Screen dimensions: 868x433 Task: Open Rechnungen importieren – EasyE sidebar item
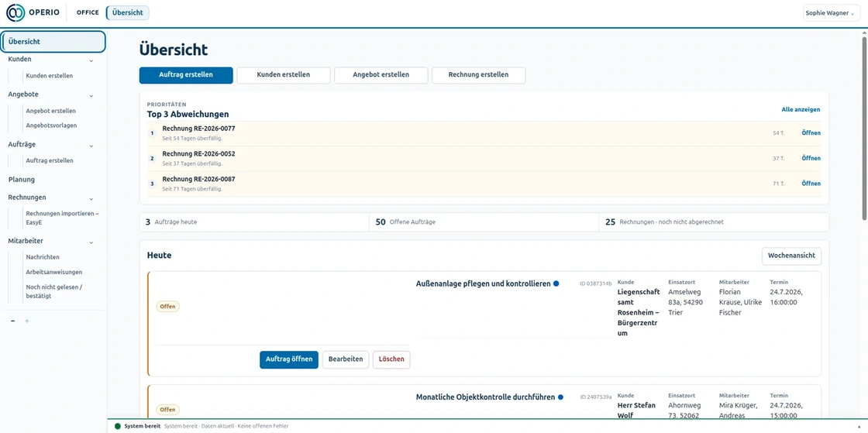point(62,218)
